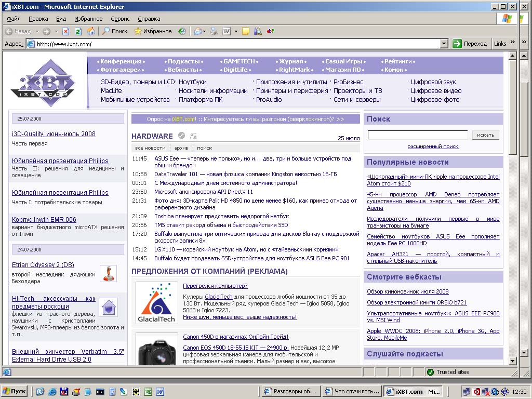
Task: Open the Mail icon dropdown arrow
Action: click(x=204, y=31)
